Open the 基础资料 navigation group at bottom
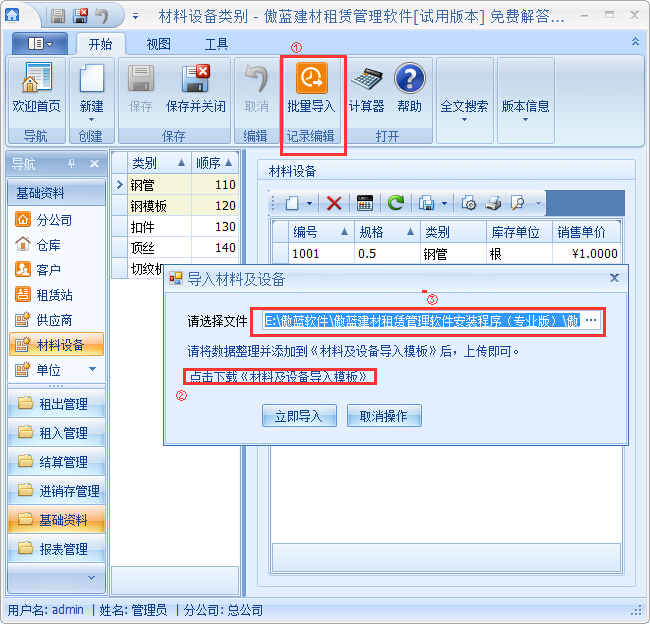Viewport: 650px width, 624px height. tap(56, 520)
